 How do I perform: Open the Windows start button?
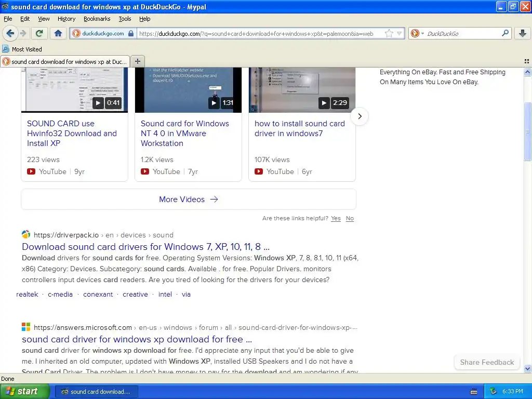[x=24, y=392]
